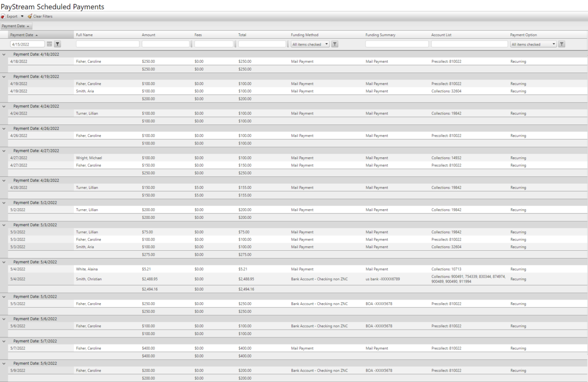Screen dimensions: 588x382
Task: Collapse the Payment Date 4/24/2022 group
Action: pyautogui.click(x=4, y=106)
